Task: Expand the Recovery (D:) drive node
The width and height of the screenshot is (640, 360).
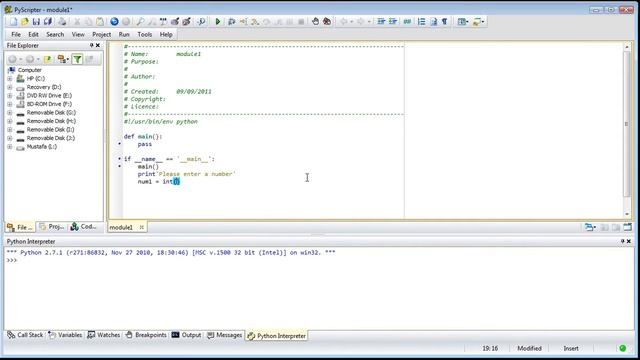Action: point(10,87)
